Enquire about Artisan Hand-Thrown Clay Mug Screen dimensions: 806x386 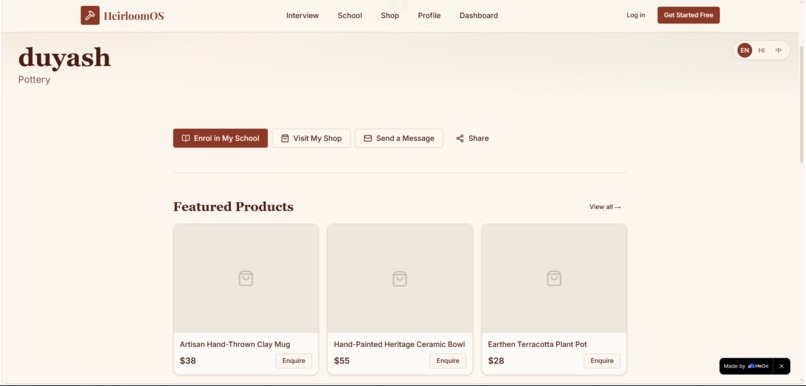pyautogui.click(x=294, y=361)
